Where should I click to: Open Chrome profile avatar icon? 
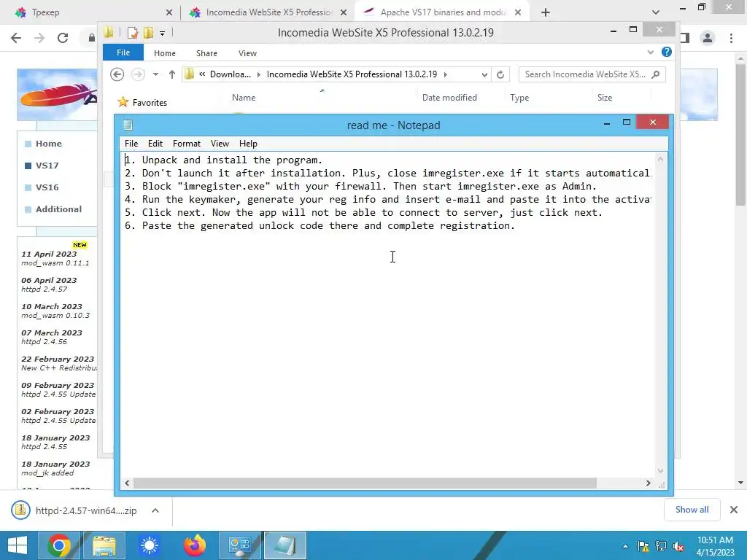(708, 38)
